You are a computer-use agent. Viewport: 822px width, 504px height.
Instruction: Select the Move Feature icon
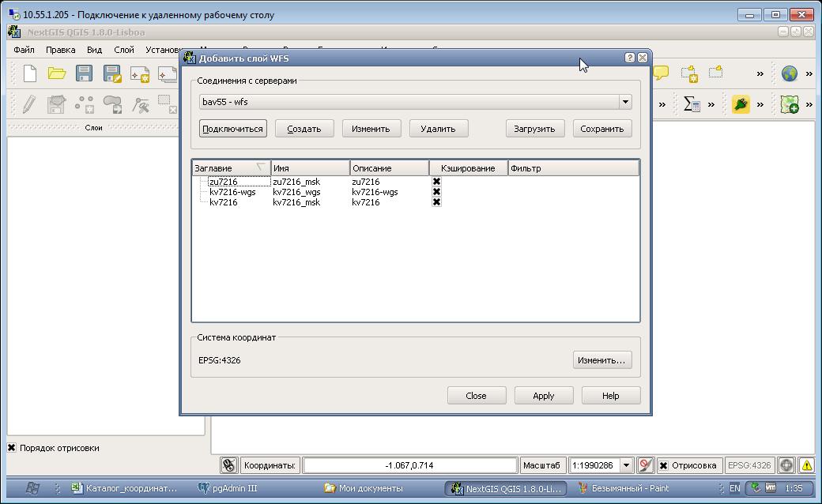(113, 104)
